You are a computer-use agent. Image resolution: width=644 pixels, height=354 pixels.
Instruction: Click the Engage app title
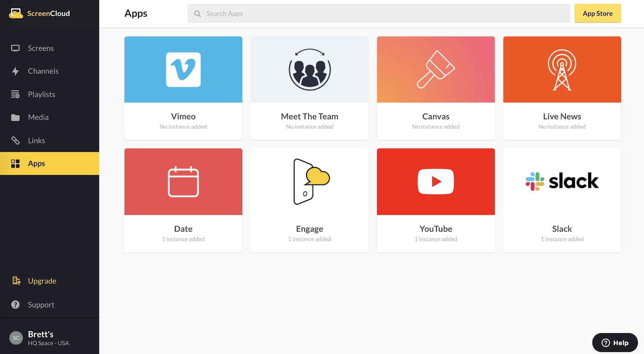(x=310, y=229)
